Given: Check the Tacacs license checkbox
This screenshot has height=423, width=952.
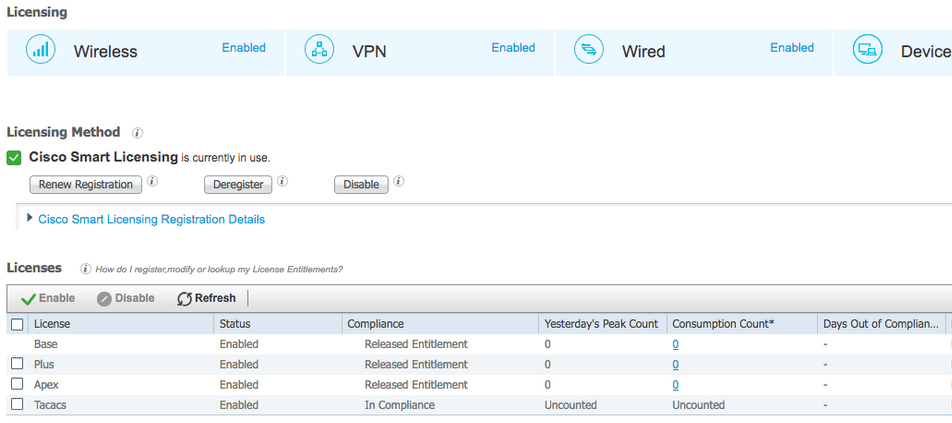Looking at the screenshot, I should tap(18, 404).
